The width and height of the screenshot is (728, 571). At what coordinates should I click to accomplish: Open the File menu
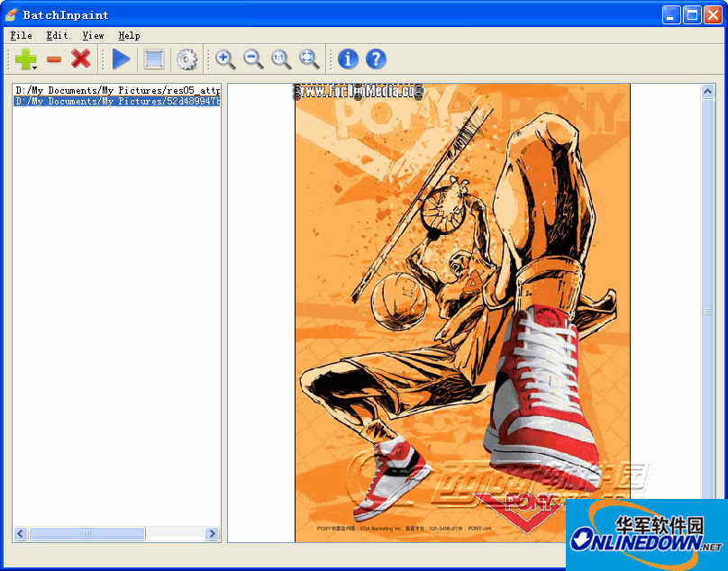tap(21, 35)
